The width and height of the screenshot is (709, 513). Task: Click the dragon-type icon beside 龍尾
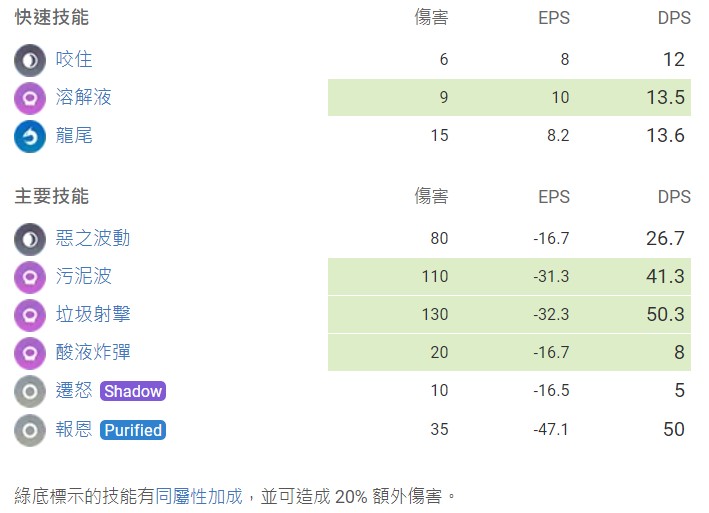click(x=30, y=136)
